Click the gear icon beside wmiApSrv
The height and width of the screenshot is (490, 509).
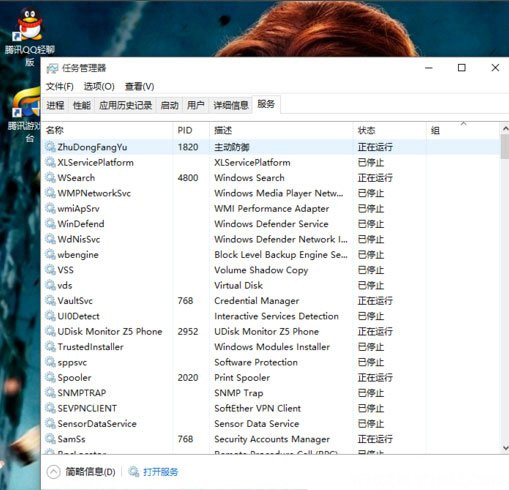[50, 208]
